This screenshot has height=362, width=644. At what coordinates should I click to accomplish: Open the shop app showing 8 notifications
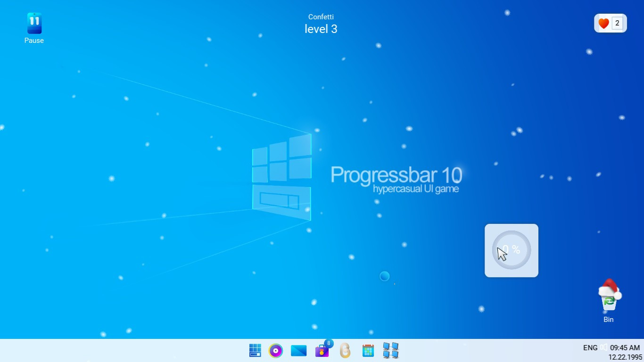(x=322, y=351)
